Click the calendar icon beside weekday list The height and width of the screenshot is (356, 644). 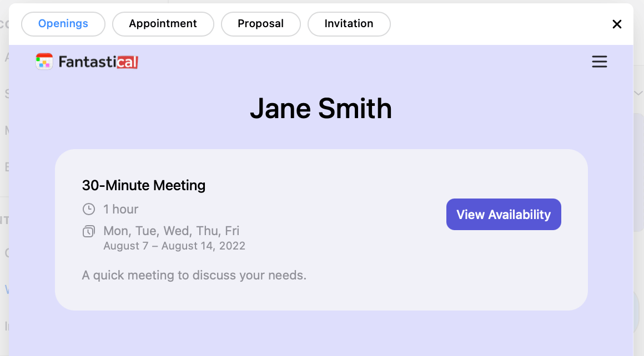(x=88, y=231)
